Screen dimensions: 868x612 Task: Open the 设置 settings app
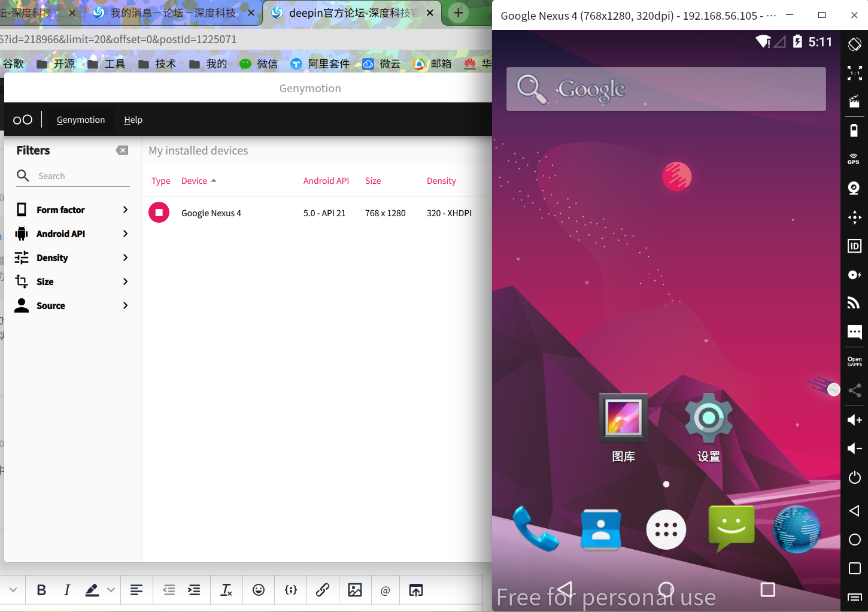pyautogui.click(x=709, y=428)
